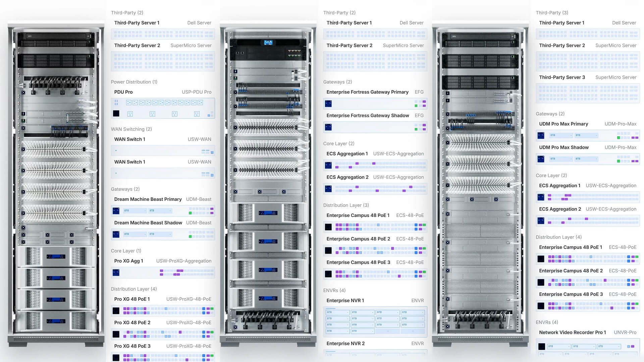Click the Network Video Recorder Pro 1 name
This screenshot has width=644, height=362.
(x=573, y=332)
